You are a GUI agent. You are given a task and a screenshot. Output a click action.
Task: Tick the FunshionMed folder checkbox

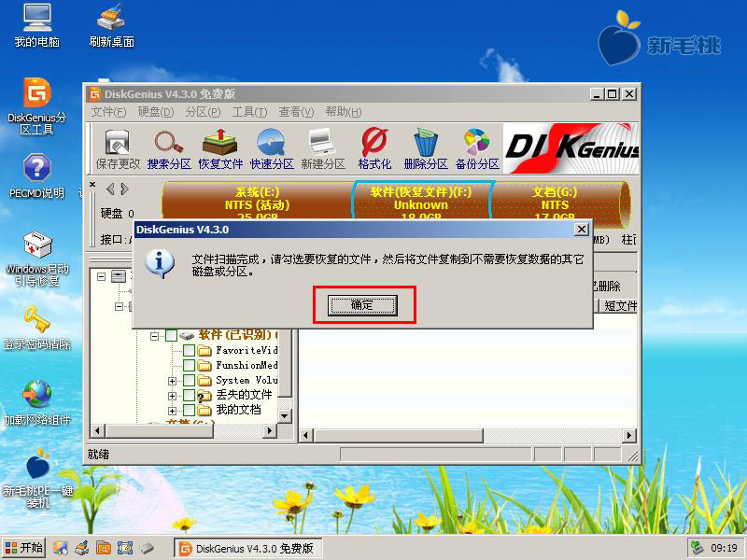tap(190, 366)
